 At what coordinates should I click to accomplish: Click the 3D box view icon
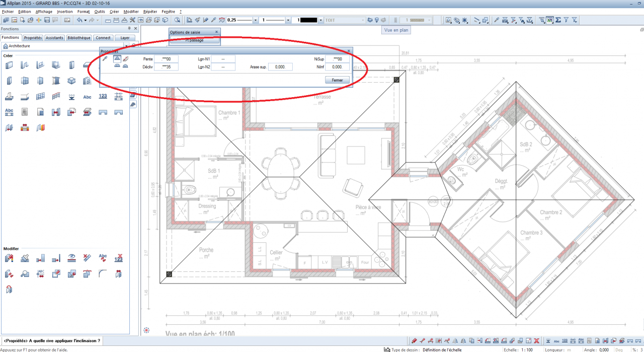[x=165, y=20]
